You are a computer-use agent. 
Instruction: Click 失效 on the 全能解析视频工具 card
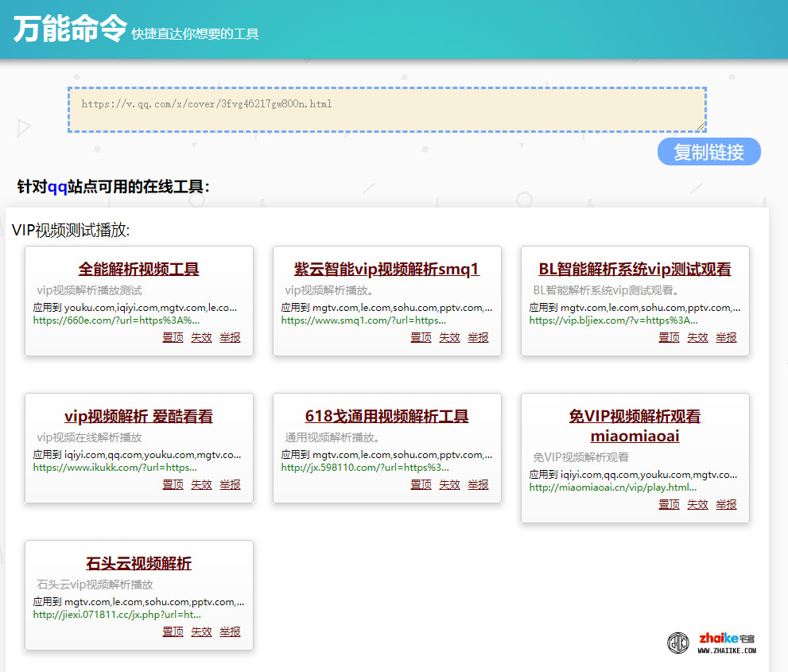click(201, 337)
